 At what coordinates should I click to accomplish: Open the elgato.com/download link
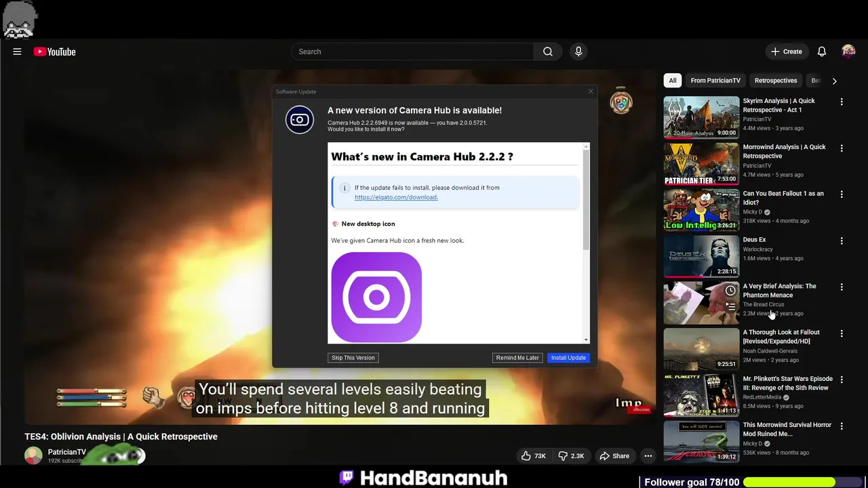click(x=396, y=197)
